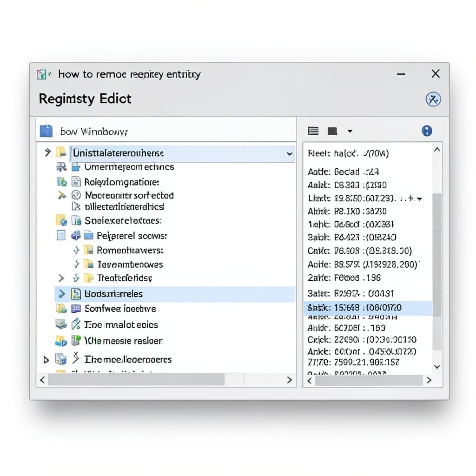Select the Ahldr: 60306f value row
476x476 pixels.
tap(346, 328)
